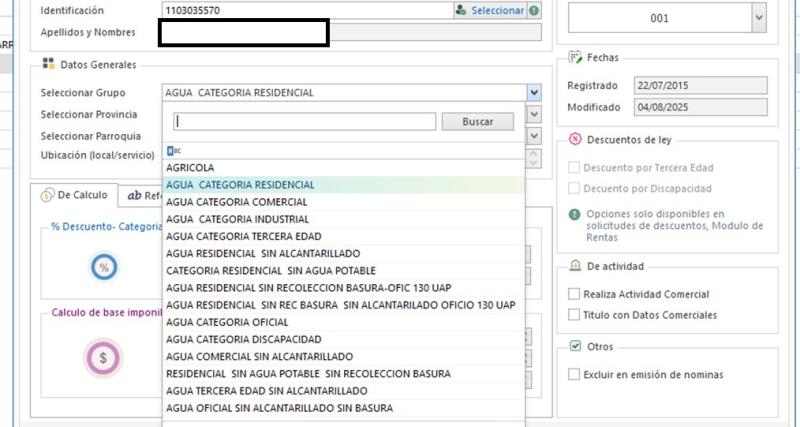Select AGUA CATEGORIA COMERCIAL option

[343, 202]
